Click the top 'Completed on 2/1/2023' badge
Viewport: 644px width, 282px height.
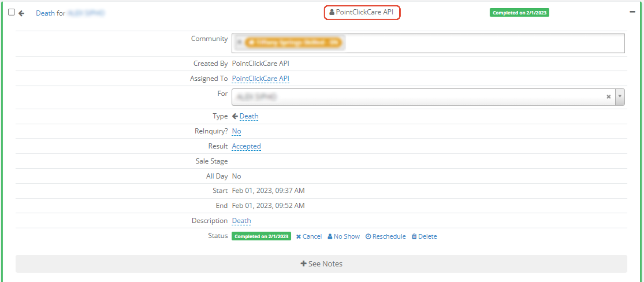point(519,13)
